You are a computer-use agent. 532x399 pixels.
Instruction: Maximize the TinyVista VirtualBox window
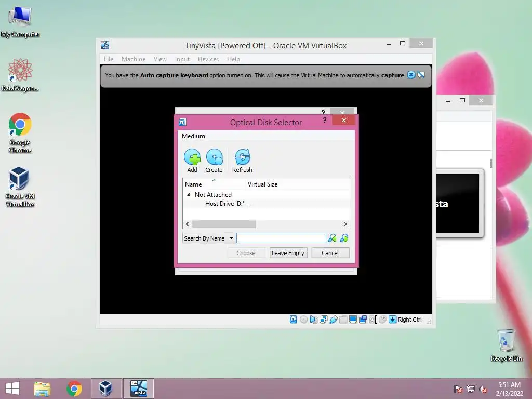(403, 43)
